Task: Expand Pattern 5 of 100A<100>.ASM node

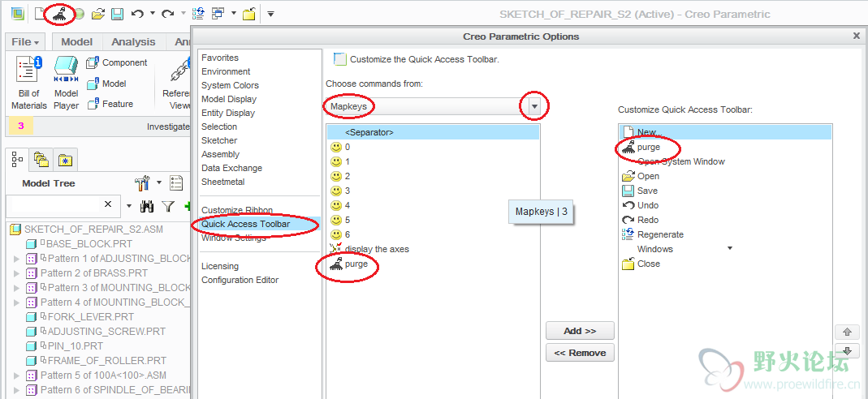Action: point(16,375)
